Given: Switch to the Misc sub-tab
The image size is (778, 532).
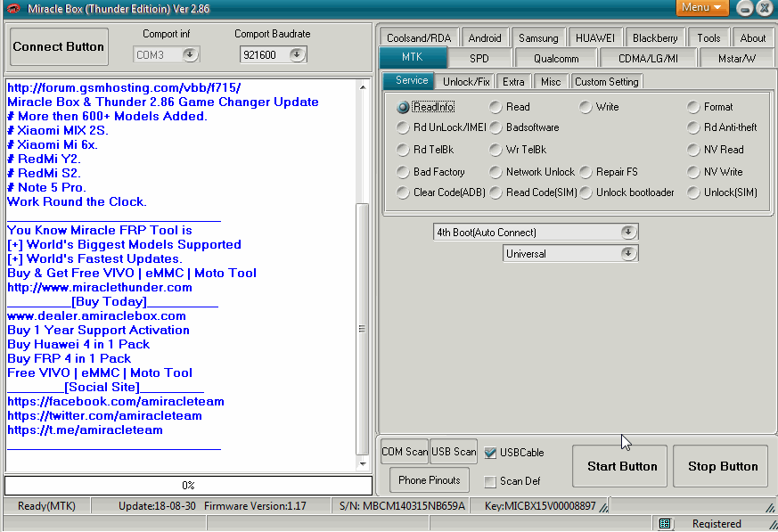Looking at the screenshot, I should pos(551,82).
